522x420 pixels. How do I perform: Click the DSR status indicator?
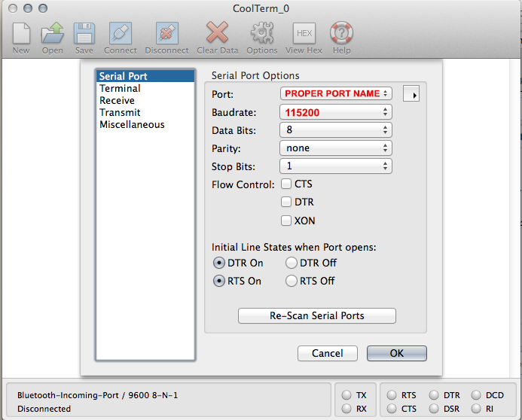pos(434,409)
